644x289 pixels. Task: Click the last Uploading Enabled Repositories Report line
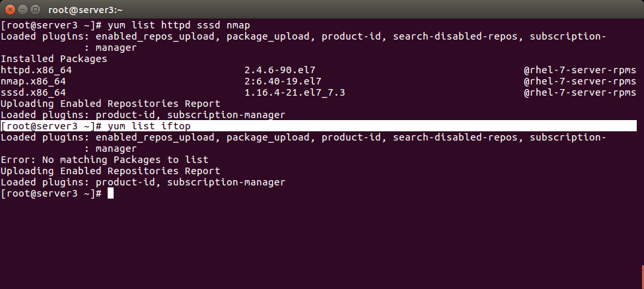pyautogui.click(x=110, y=171)
